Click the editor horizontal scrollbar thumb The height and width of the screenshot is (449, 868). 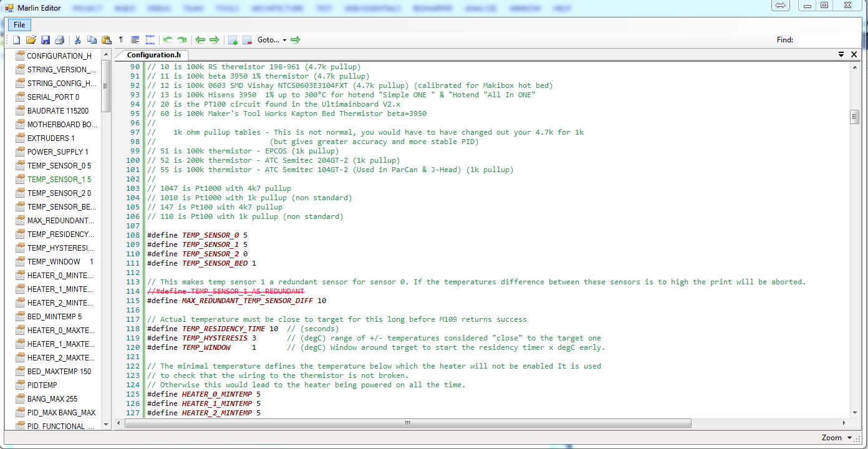point(408,423)
